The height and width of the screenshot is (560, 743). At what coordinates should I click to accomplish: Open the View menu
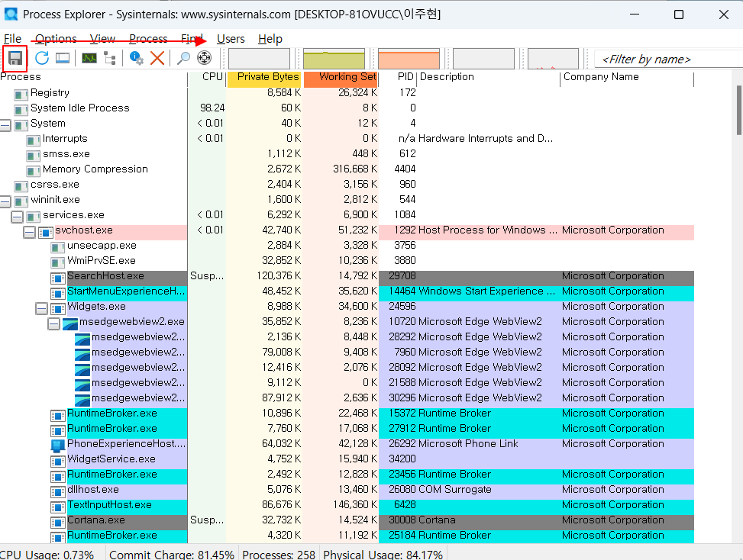(x=102, y=39)
